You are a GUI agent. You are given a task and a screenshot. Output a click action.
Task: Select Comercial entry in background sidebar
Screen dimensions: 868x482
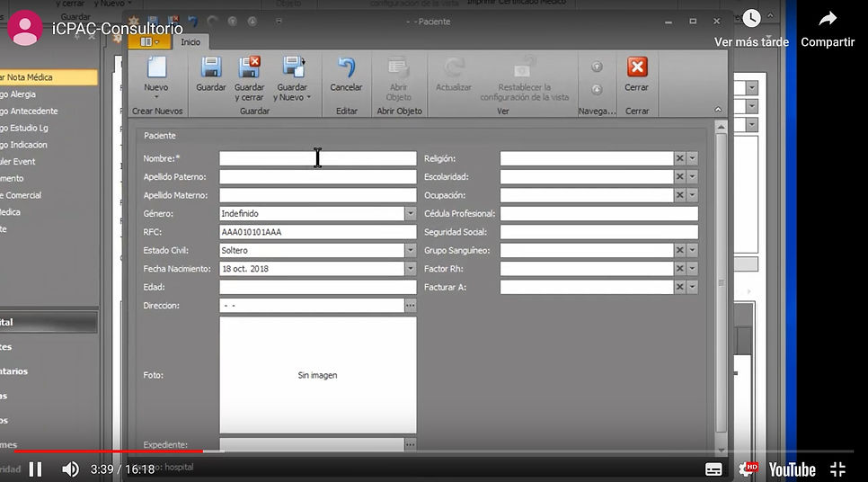pyautogui.click(x=21, y=195)
